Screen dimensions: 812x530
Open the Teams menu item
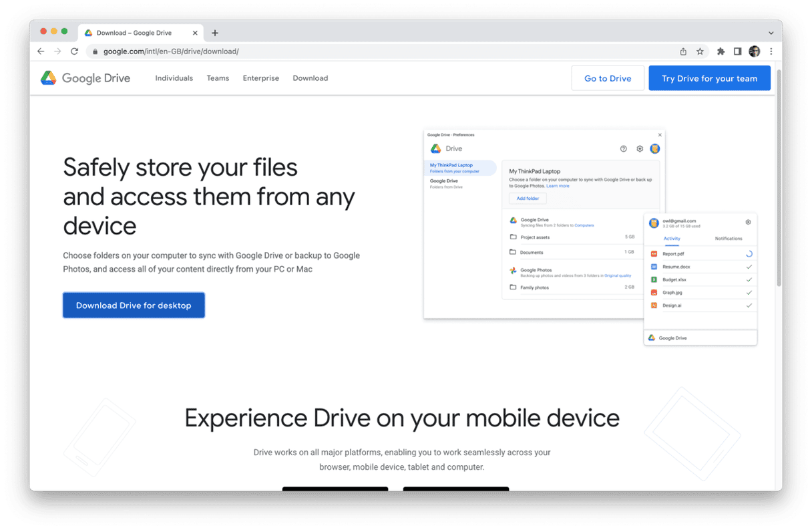tap(218, 78)
